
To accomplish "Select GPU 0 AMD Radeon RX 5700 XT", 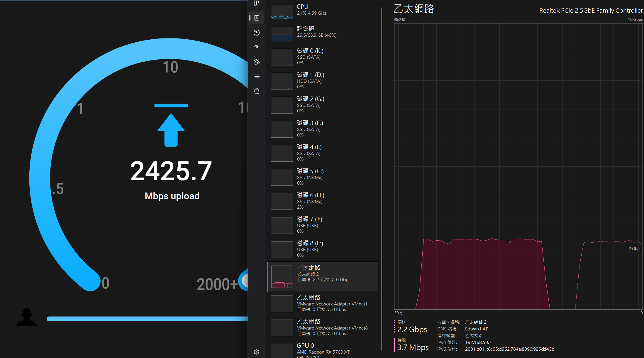I will point(323,350).
